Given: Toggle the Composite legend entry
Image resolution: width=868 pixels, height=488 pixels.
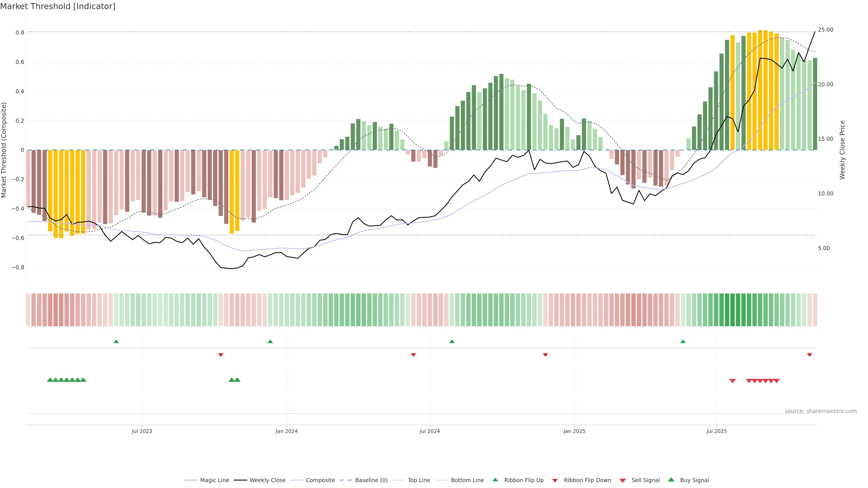Looking at the screenshot, I should click(320, 480).
